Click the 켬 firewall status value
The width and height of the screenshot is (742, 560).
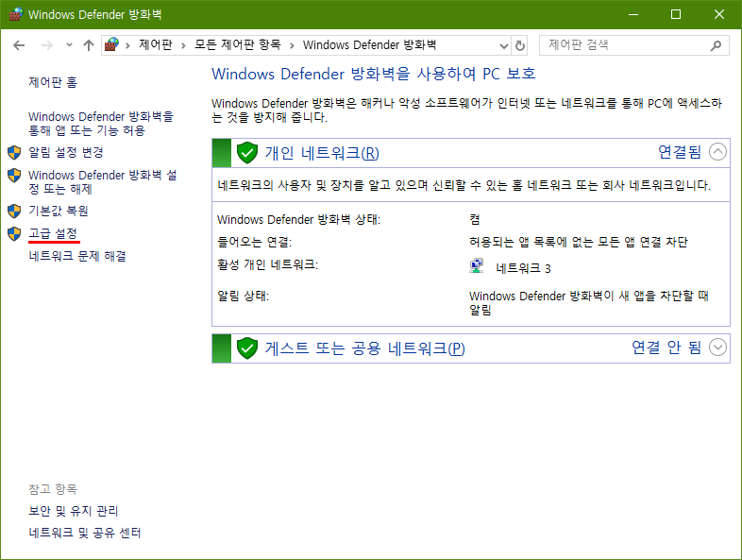(x=475, y=219)
